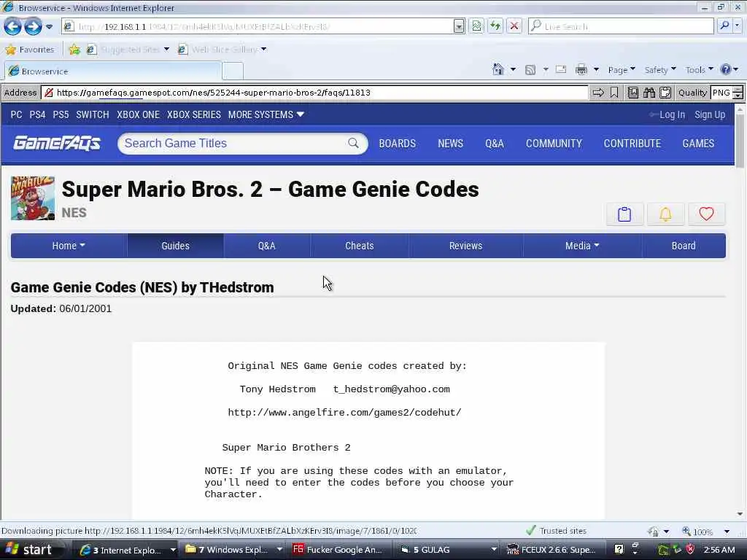Click the red shield security tray icon
Screen dimensions: 747x560
point(690,550)
